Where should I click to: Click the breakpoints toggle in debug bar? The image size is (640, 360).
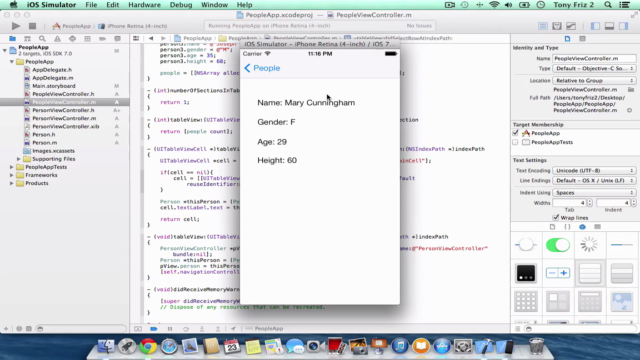pos(153,329)
